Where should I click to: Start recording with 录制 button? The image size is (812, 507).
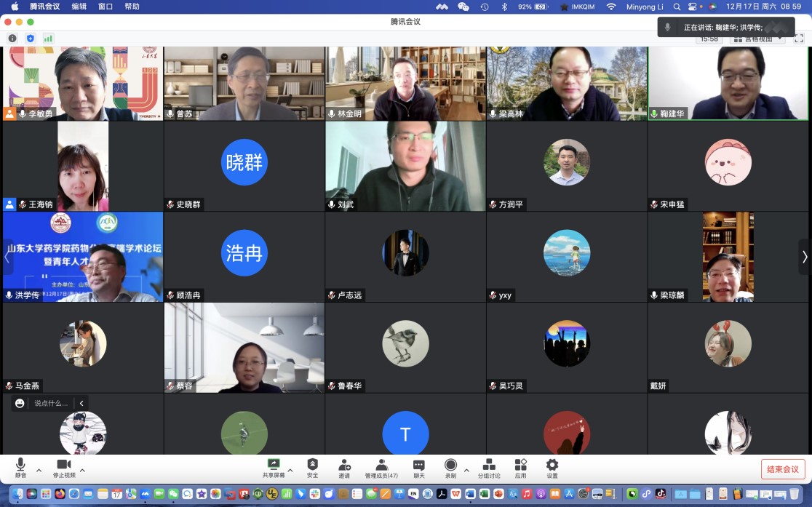point(450,467)
